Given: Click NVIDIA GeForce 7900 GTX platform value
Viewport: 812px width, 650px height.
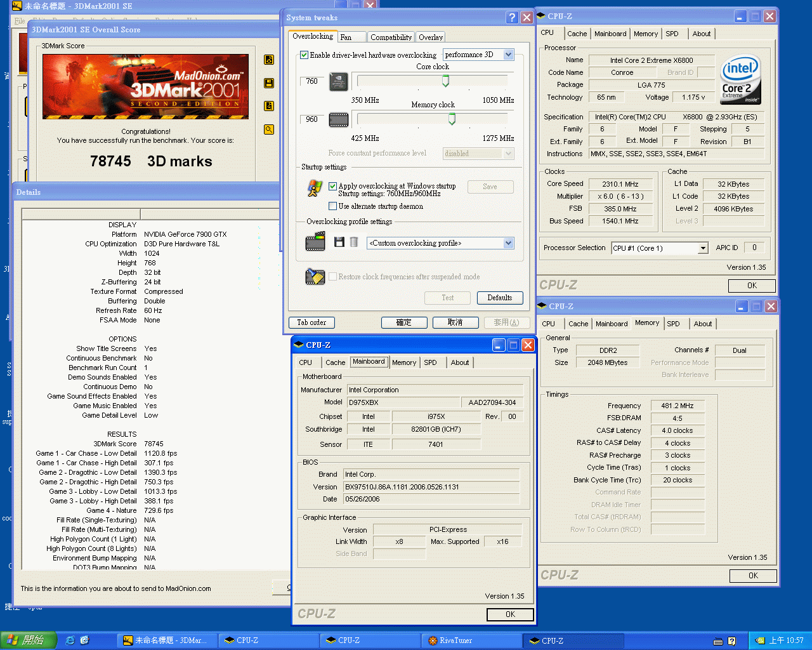Looking at the screenshot, I should tap(185, 234).
